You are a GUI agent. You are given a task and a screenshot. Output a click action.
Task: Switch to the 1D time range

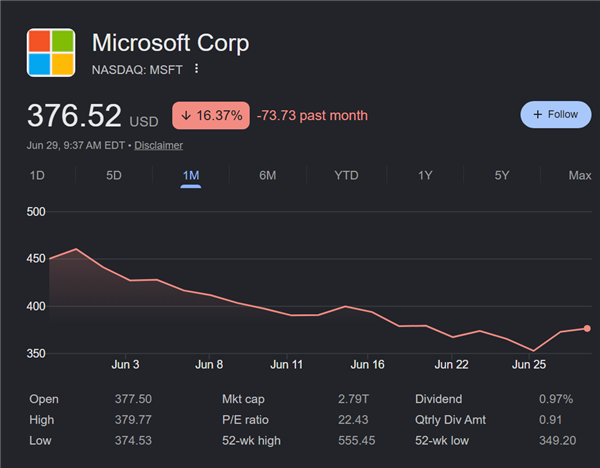[37, 175]
